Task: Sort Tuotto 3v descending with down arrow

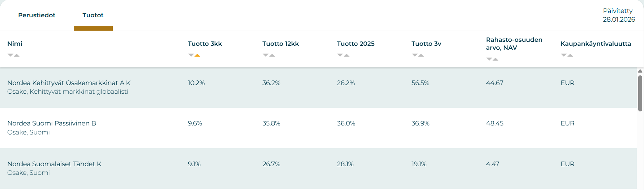Action: (415, 55)
